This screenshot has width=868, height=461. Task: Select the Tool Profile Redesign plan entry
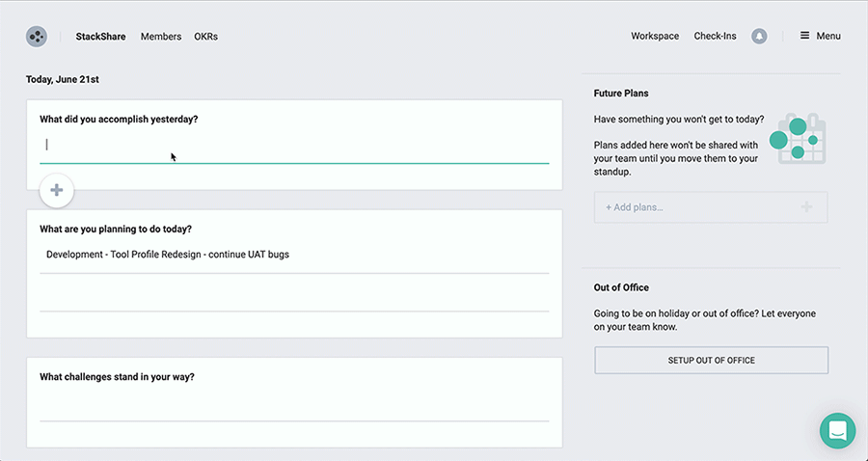pyautogui.click(x=168, y=255)
